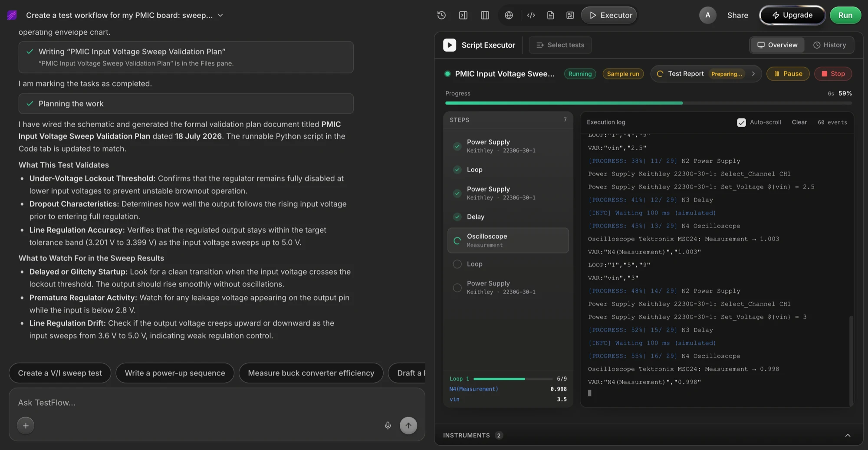Viewport: 868px width, 450px height.
Task: Click the Preparing... status label
Action: pos(727,74)
